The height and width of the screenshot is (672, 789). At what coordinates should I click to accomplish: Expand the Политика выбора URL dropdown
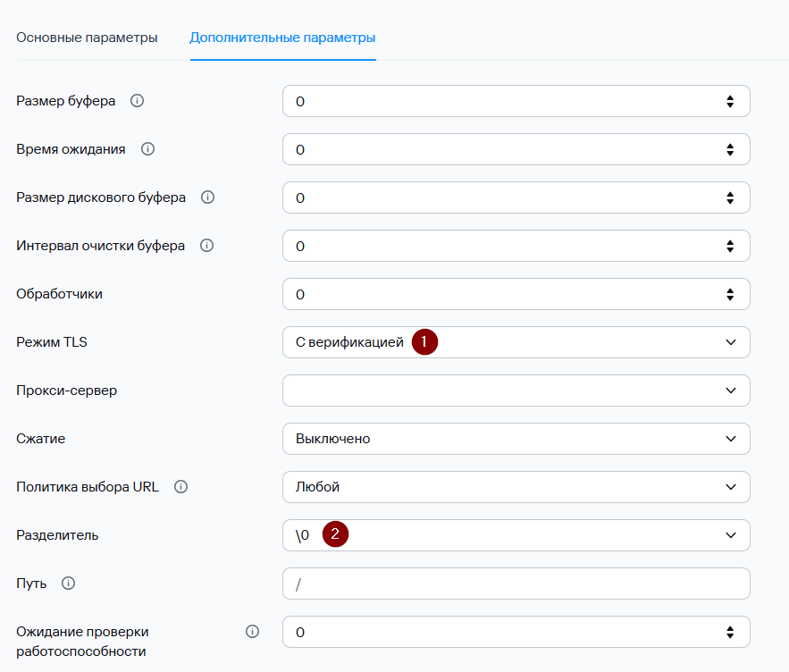[516, 487]
